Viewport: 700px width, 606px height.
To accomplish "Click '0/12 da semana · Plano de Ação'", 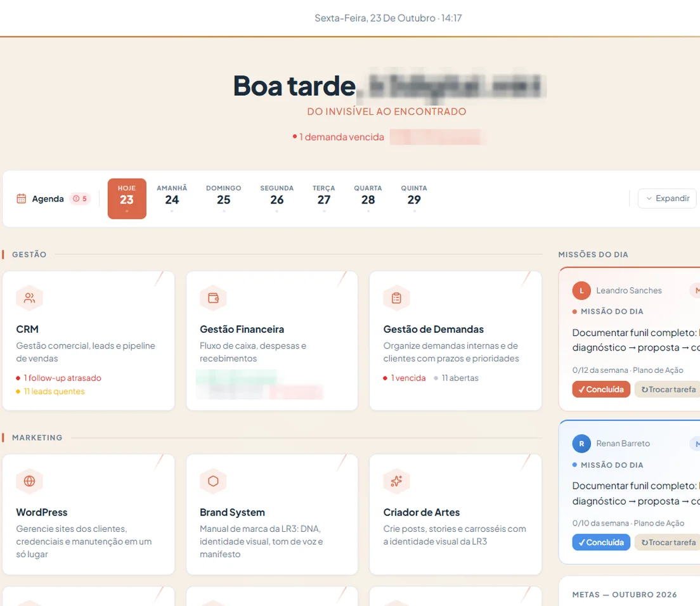I will [x=628, y=370].
